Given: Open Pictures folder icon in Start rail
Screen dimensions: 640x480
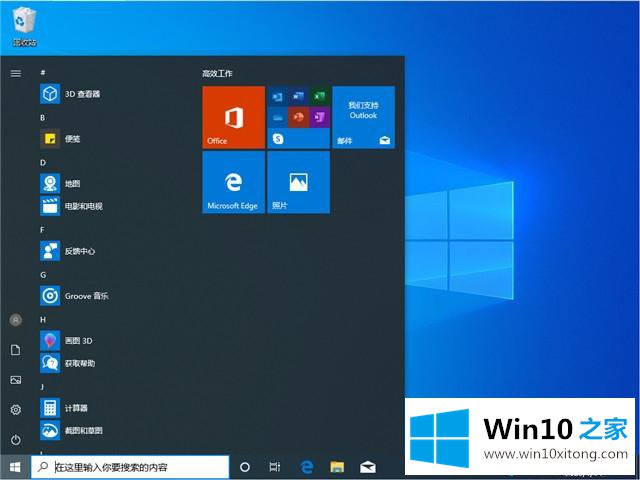Looking at the screenshot, I should tap(16, 380).
